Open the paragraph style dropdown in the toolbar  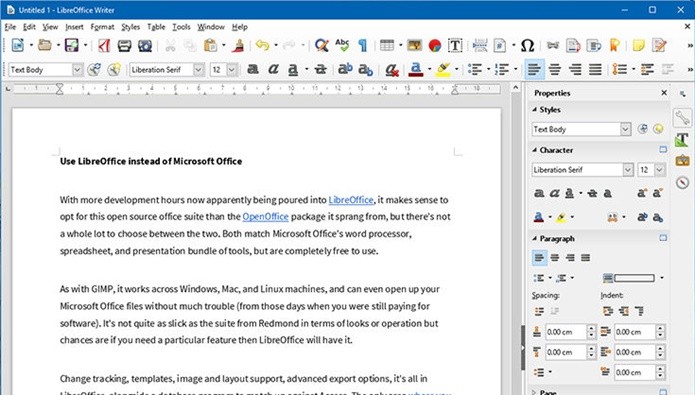pyautogui.click(x=77, y=70)
